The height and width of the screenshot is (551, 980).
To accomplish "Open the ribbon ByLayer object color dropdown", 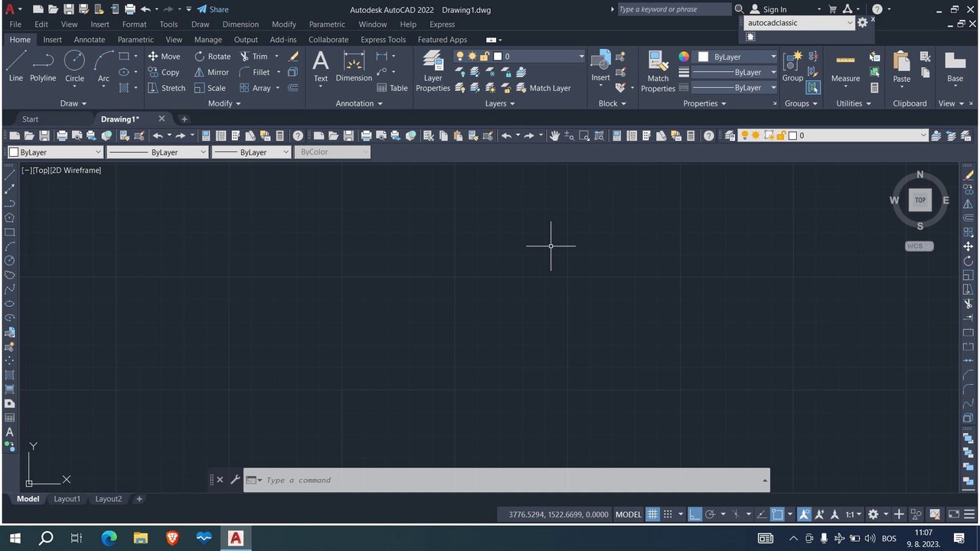I will [x=736, y=57].
